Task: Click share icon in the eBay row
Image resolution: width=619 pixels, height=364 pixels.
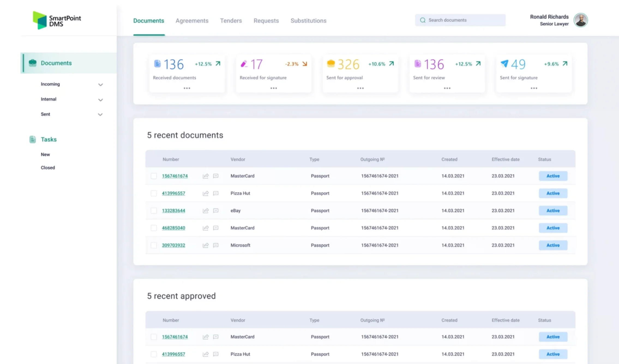Action: (206, 211)
